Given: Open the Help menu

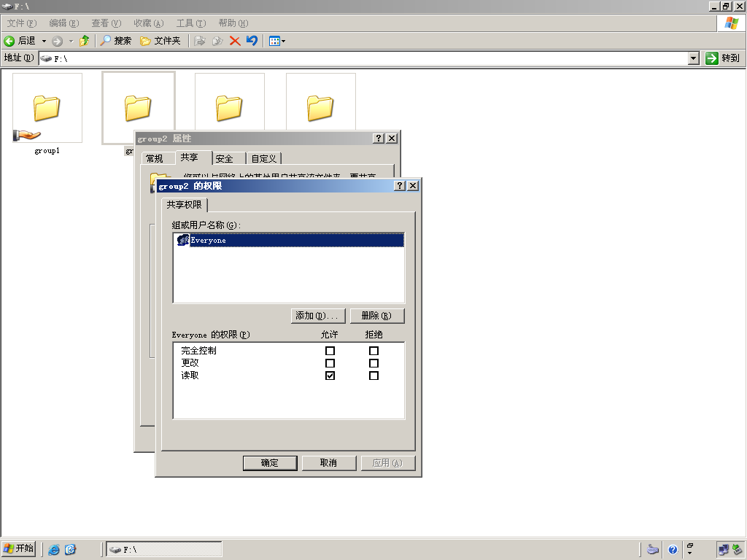Looking at the screenshot, I should tap(233, 23).
